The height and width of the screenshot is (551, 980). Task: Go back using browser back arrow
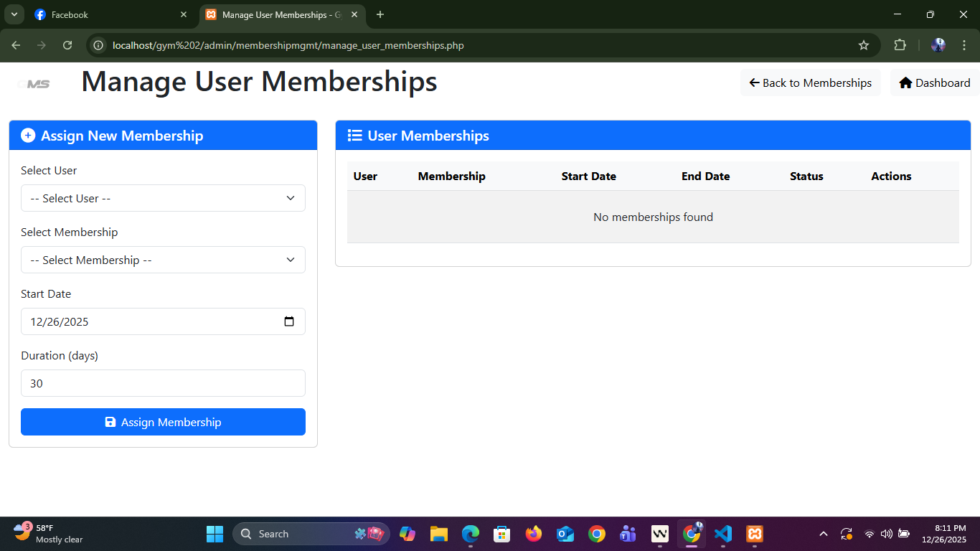pos(16,45)
